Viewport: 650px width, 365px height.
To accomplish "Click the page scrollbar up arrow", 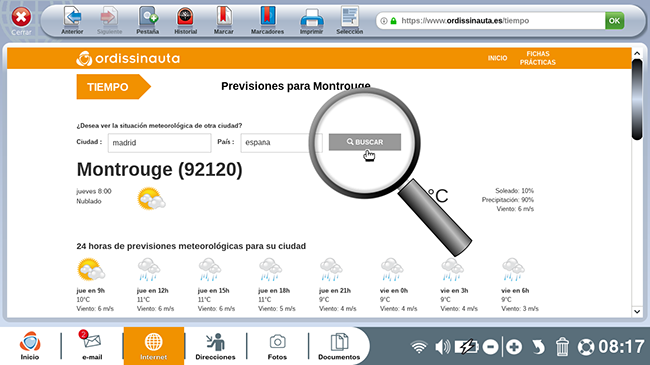I will (637, 54).
